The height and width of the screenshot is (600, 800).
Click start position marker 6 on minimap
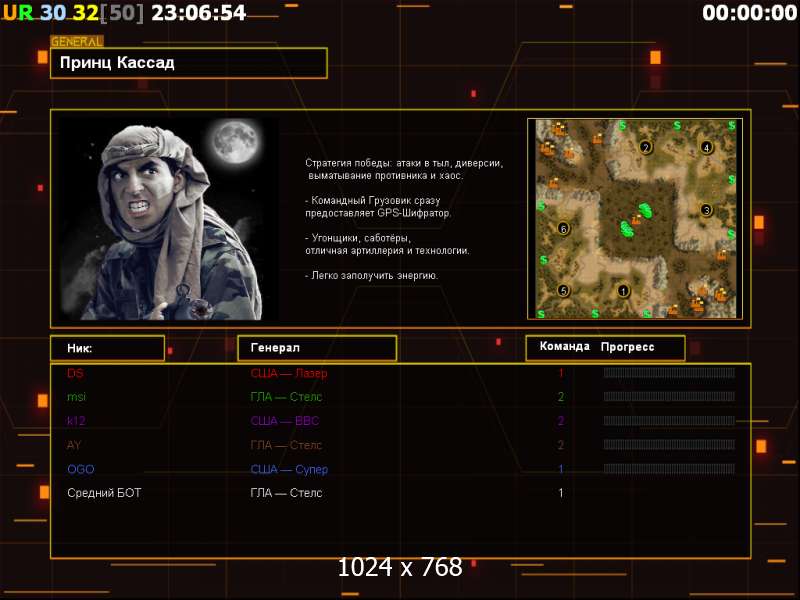563,228
